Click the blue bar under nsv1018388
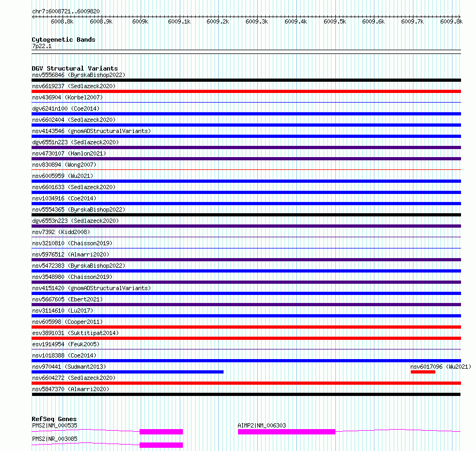Viewport: 476px width, 451px height. (246, 361)
